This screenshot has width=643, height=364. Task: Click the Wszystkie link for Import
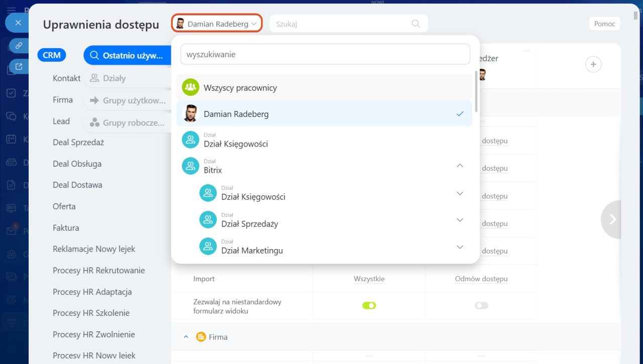click(369, 279)
